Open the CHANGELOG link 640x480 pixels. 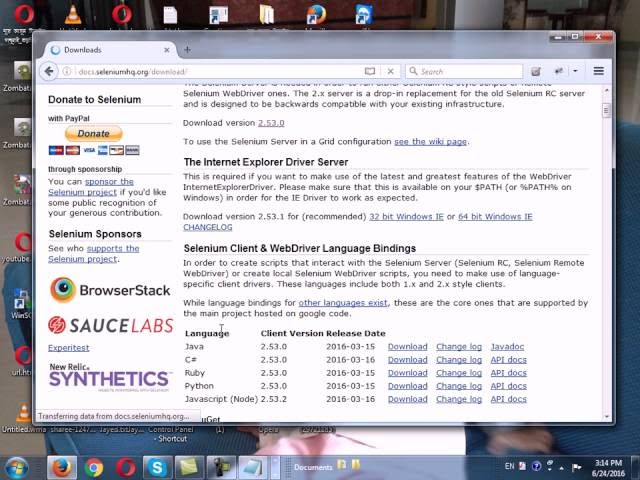tap(208, 227)
